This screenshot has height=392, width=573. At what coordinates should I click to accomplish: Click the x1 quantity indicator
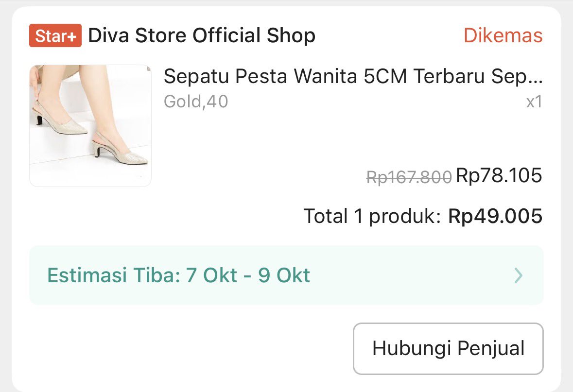[x=534, y=102]
